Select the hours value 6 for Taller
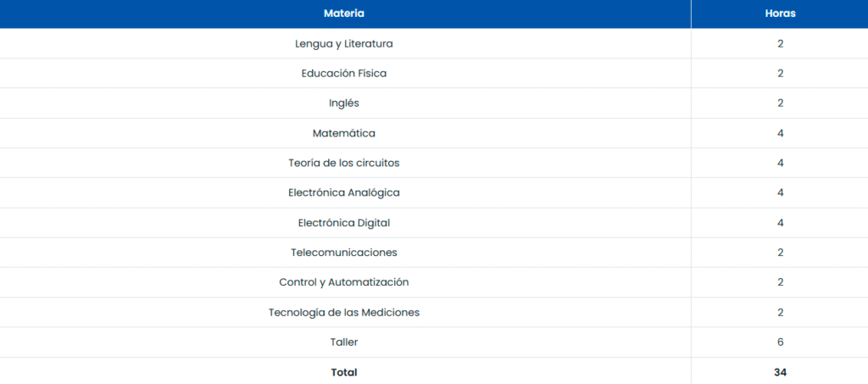The height and width of the screenshot is (384, 868). (780, 342)
